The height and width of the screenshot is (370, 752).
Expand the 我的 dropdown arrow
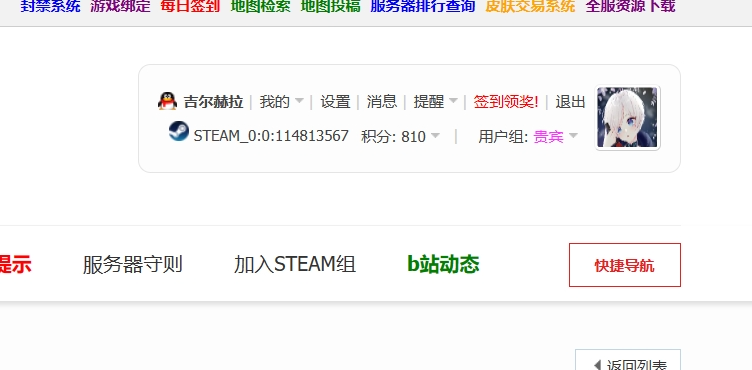(x=299, y=101)
